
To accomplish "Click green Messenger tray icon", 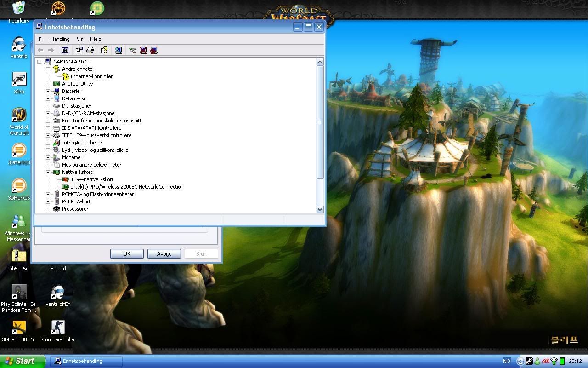I will click(537, 361).
